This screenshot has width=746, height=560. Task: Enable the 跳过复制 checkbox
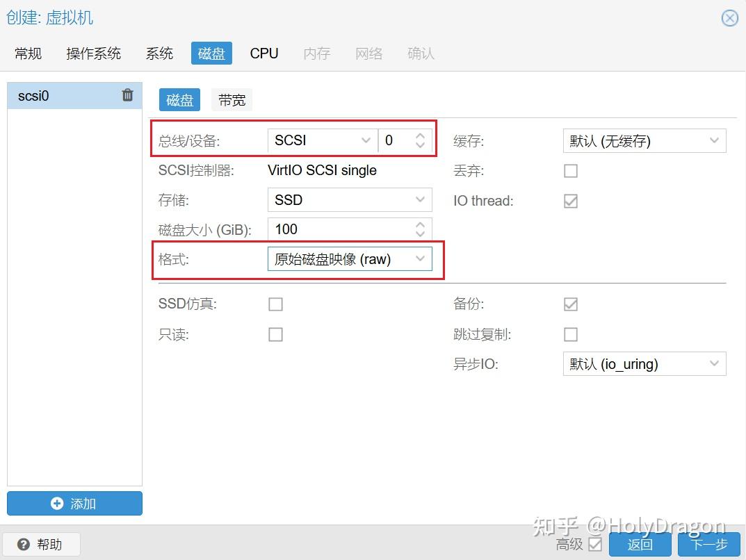pos(570,334)
